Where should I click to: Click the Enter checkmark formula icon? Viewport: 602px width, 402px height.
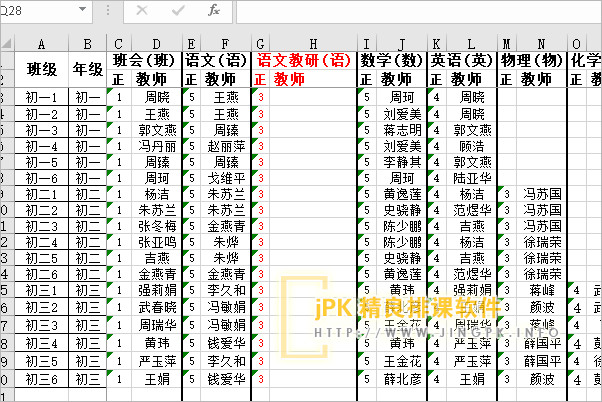[178, 10]
